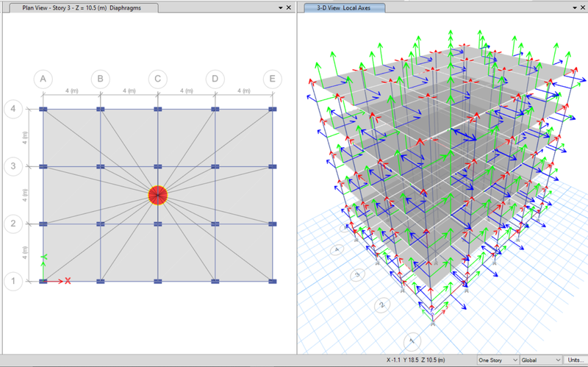Open the Global coordinate system dropdown
This screenshot has height=367, width=588.
pos(541,360)
